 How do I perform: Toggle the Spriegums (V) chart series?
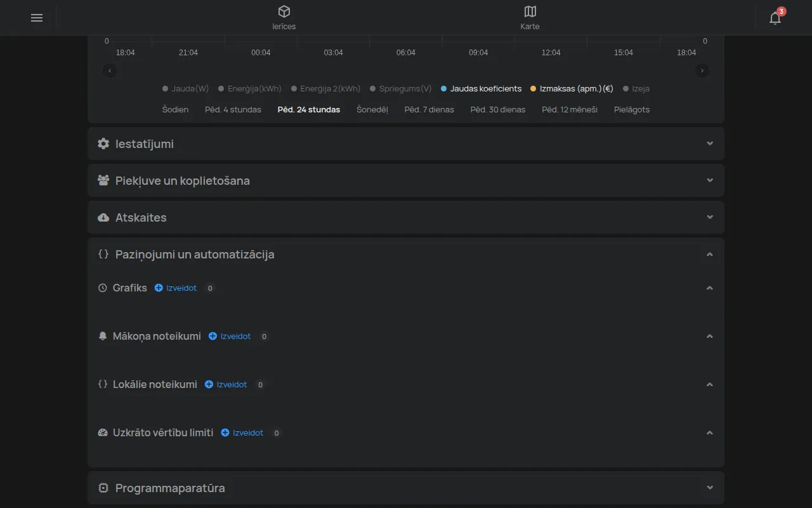point(401,89)
